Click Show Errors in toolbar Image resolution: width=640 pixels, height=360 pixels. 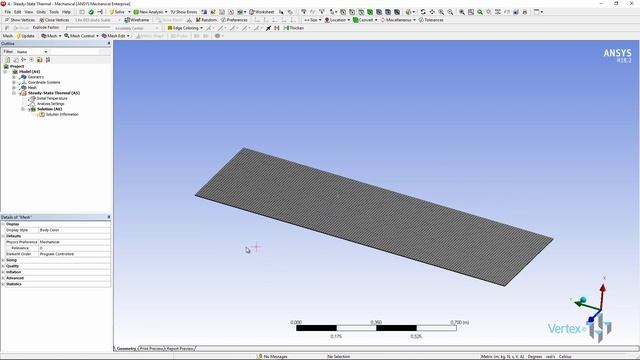tap(184, 12)
